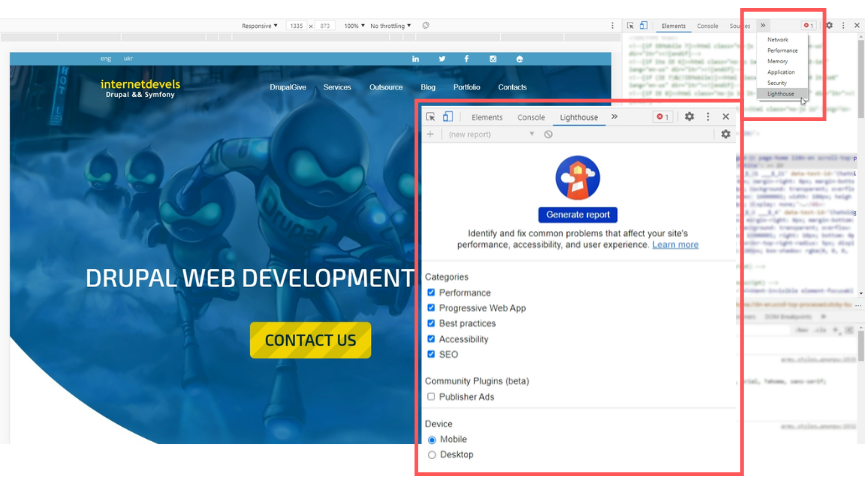
Task: Open the Facebook icon link
Action: pyautogui.click(x=467, y=59)
